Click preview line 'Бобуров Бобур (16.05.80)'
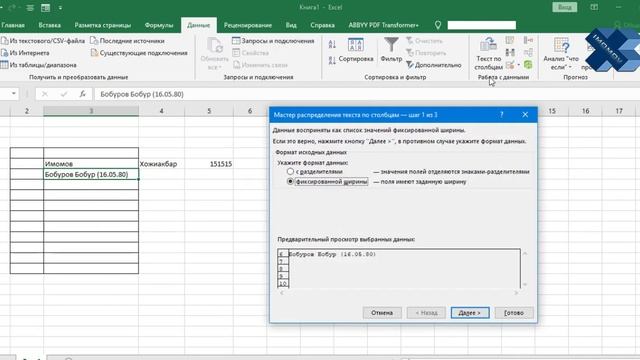The image size is (640, 360). (332, 254)
